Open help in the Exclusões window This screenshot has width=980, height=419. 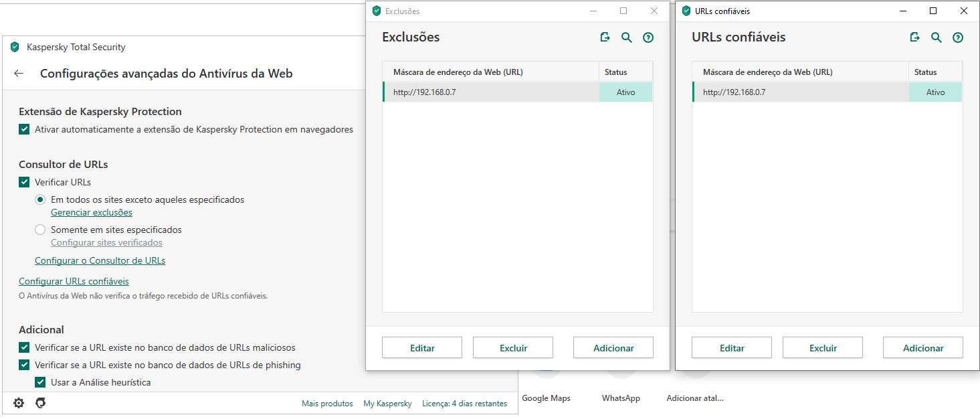648,37
